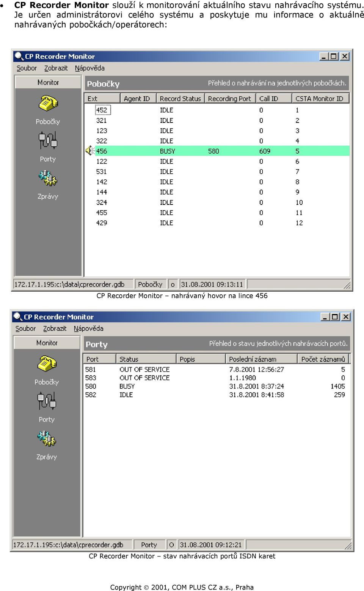Click speaker icon beside extension 456
The height and width of the screenshot is (591, 364).
89,151
